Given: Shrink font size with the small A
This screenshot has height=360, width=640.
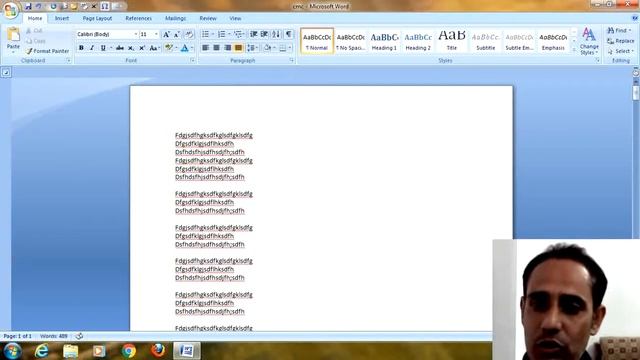Looking at the screenshot, I should [x=177, y=34].
